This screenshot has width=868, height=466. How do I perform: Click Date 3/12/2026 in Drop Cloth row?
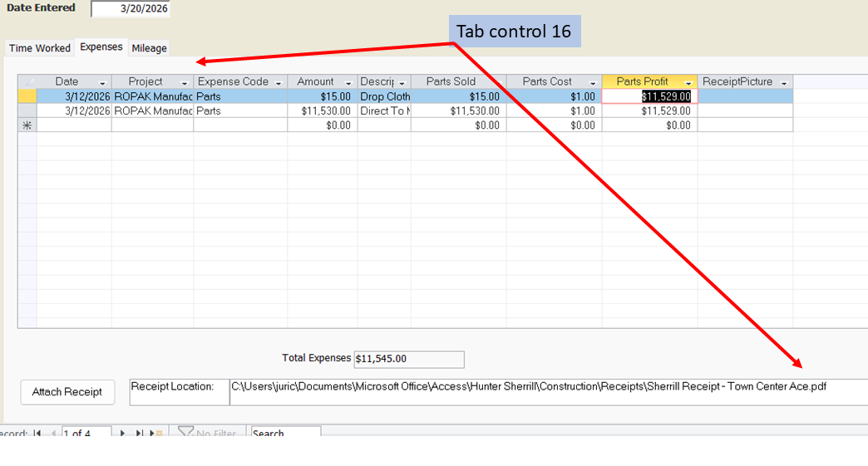coord(74,96)
